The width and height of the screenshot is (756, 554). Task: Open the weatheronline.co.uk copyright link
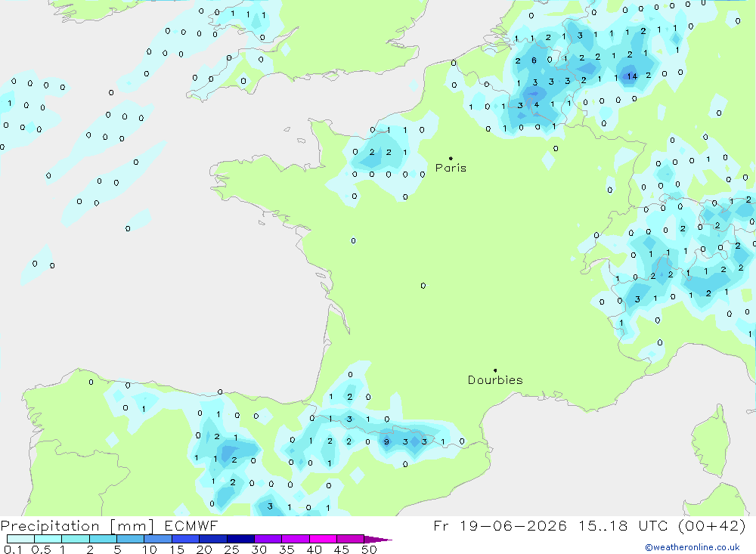(692, 547)
